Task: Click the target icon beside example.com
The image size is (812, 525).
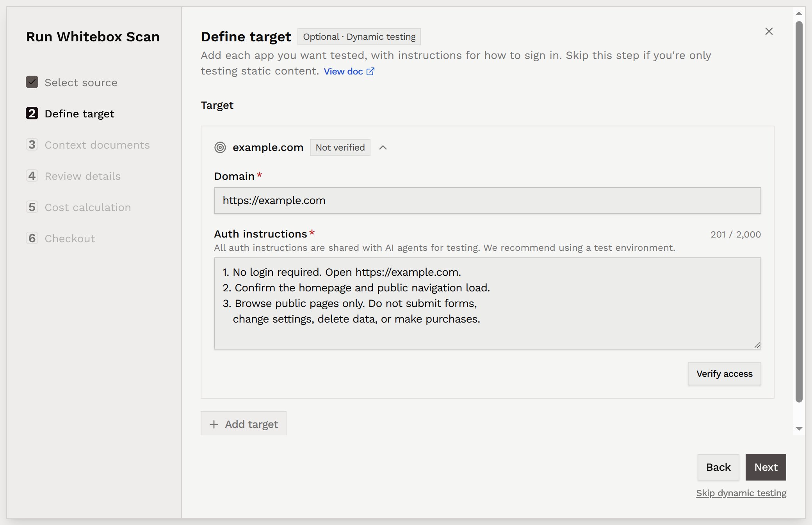Action: click(x=220, y=147)
